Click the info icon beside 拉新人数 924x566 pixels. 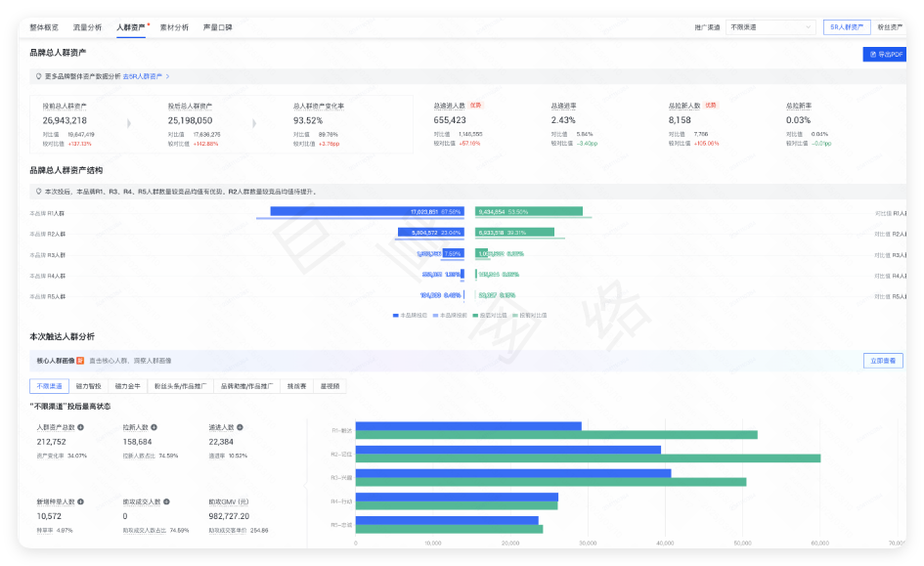154,427
